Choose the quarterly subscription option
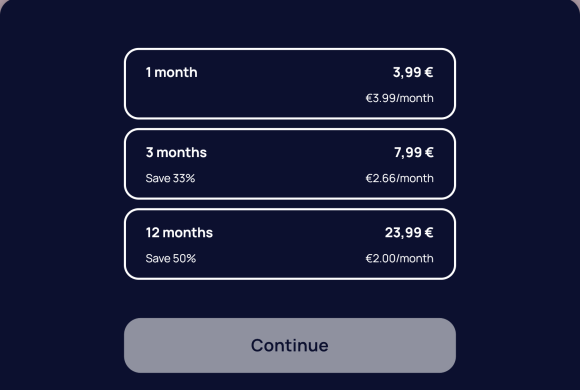The height and width of the screenshot is (390, 580). point(290,164)
